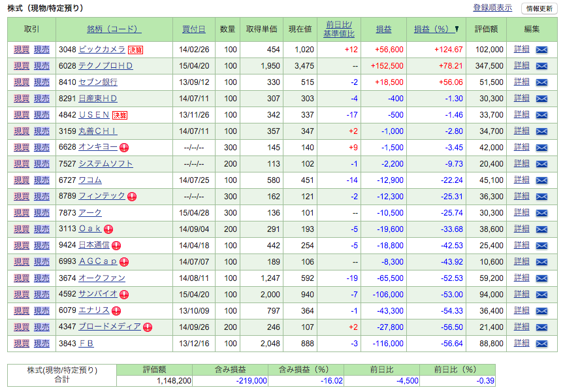Click 現売 for オークファン
563x392 pixels.
[42, 278]
